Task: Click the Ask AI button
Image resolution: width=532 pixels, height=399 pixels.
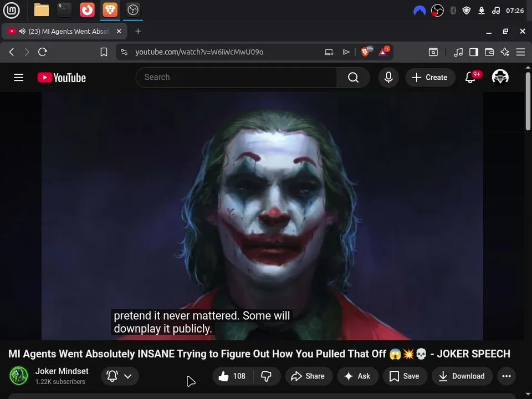Action: (x=357, y=376)
